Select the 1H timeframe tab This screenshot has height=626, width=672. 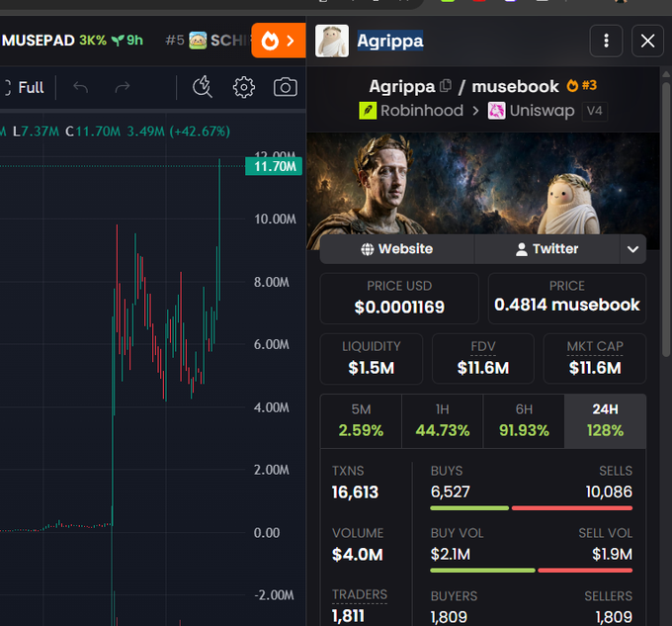coord(443,421)
